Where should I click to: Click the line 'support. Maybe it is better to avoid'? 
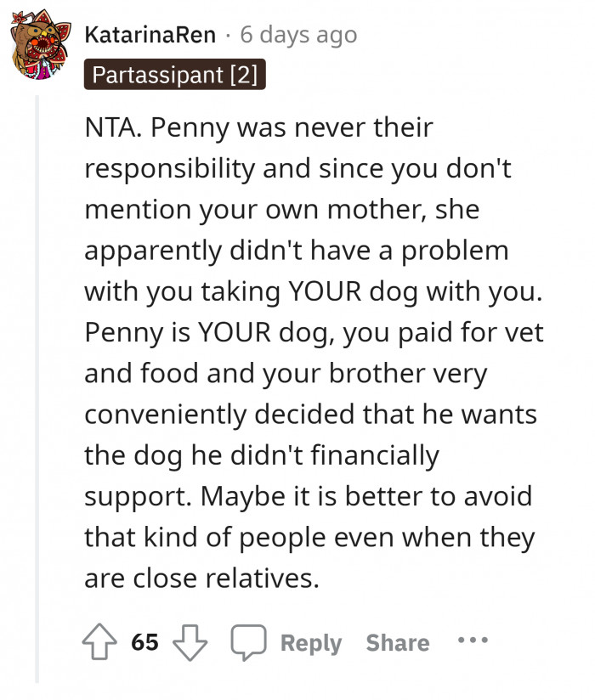[308, 496]
